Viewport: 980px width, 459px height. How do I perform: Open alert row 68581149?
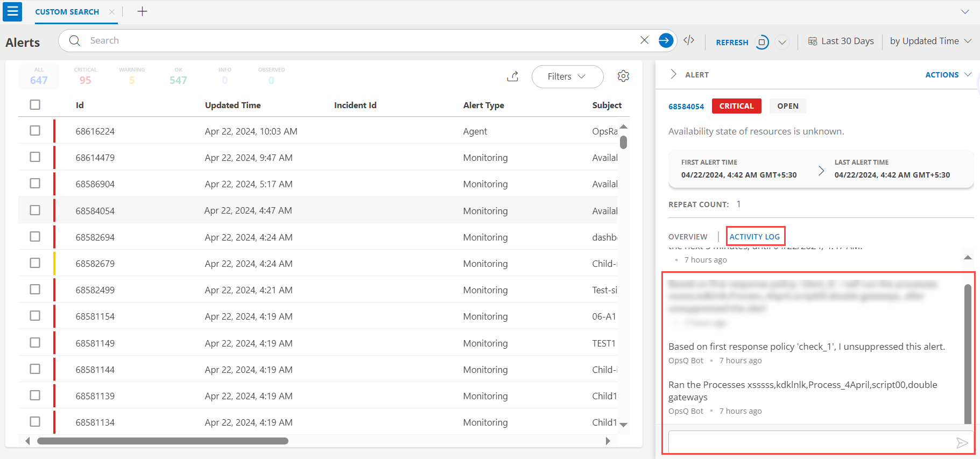[323, 343]
